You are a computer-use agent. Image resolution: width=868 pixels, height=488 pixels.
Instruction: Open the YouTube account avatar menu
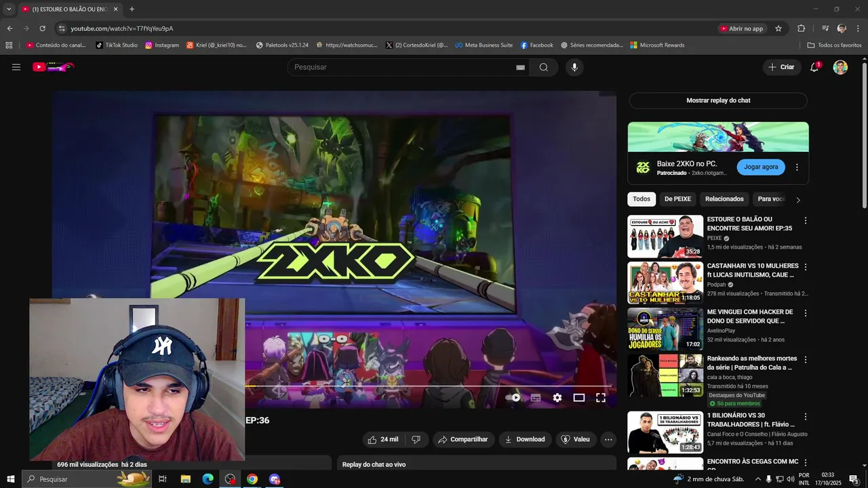[x=840, y=67]
